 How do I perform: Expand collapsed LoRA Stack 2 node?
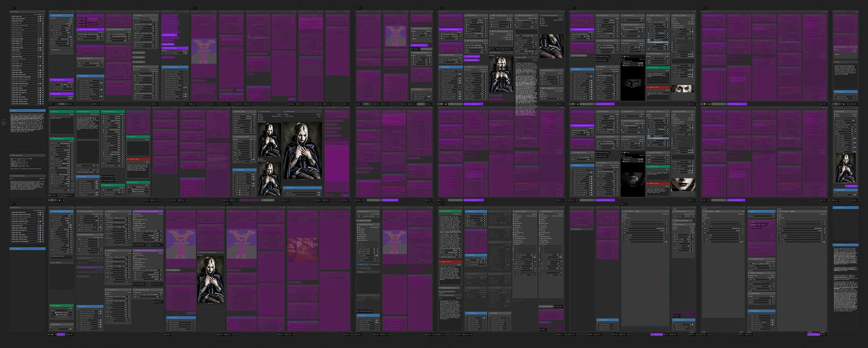coord(139,53)
